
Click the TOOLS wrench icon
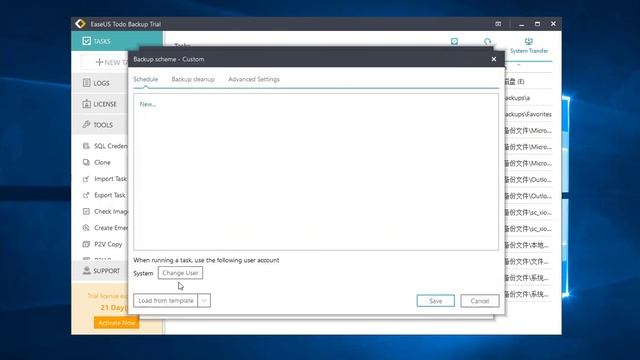[86, 124]
